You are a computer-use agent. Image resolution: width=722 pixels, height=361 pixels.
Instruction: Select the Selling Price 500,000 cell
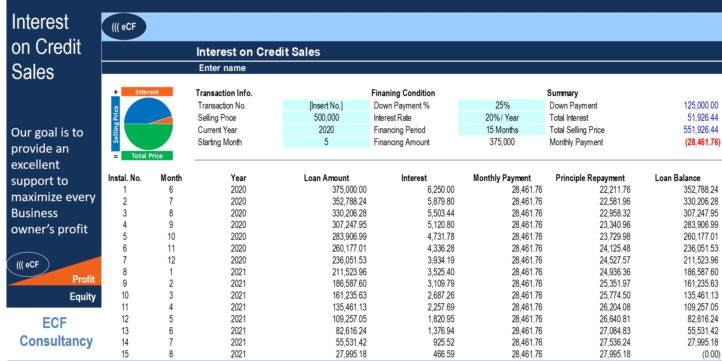coord(326,117)
